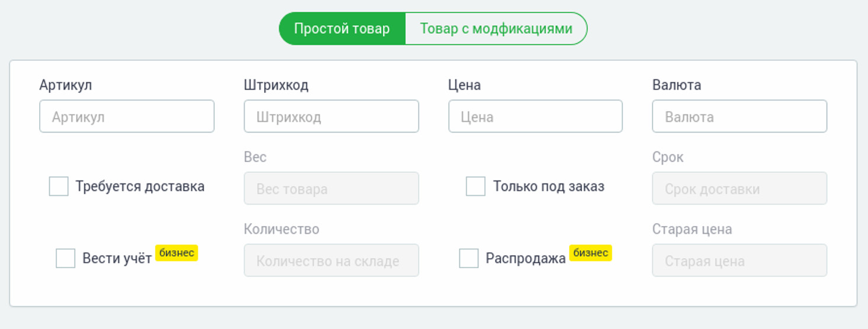The image size is (868, 329).
Task: Enable the Требуется доставка checkbox
Action: [59, 186]
